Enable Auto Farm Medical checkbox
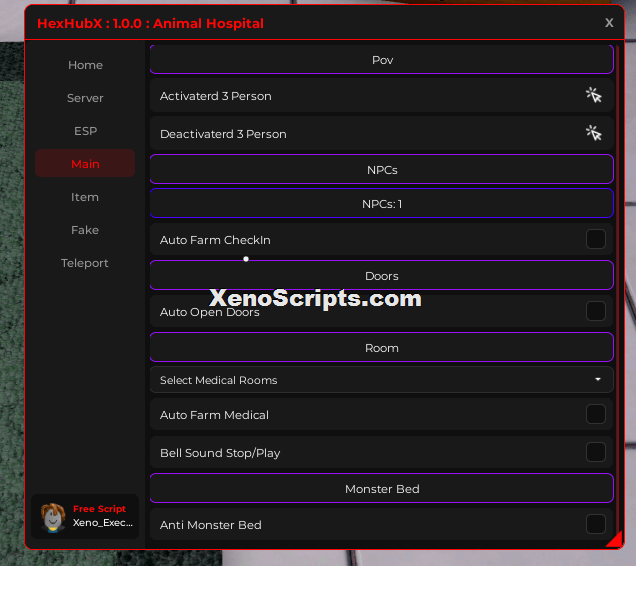The height and width of the screenshot is (596, 636). pos(595,414)
